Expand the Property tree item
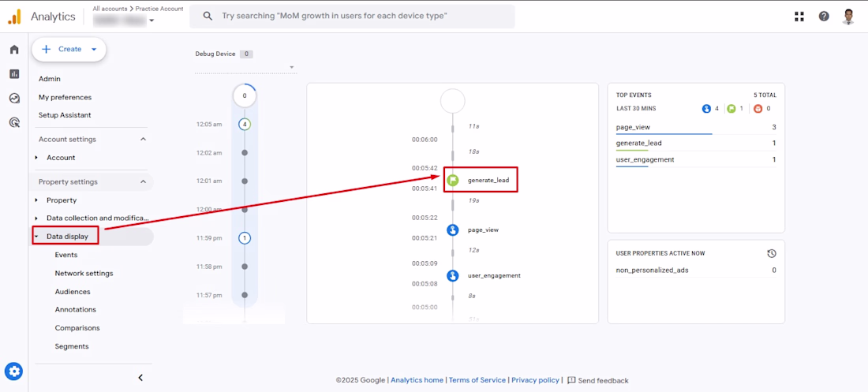This screenshot has height=392, width=868. pos(36,200)
